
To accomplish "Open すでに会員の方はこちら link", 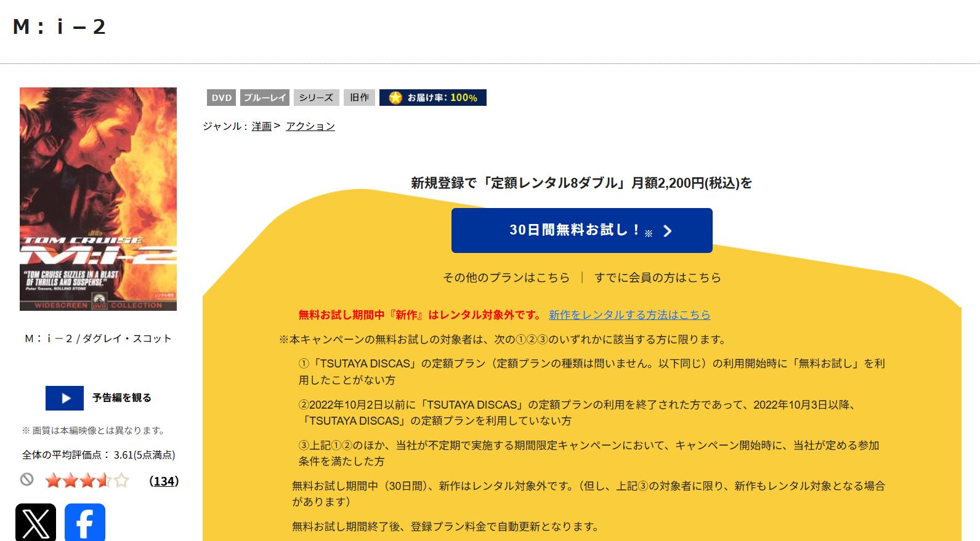I will click(658, 278).
